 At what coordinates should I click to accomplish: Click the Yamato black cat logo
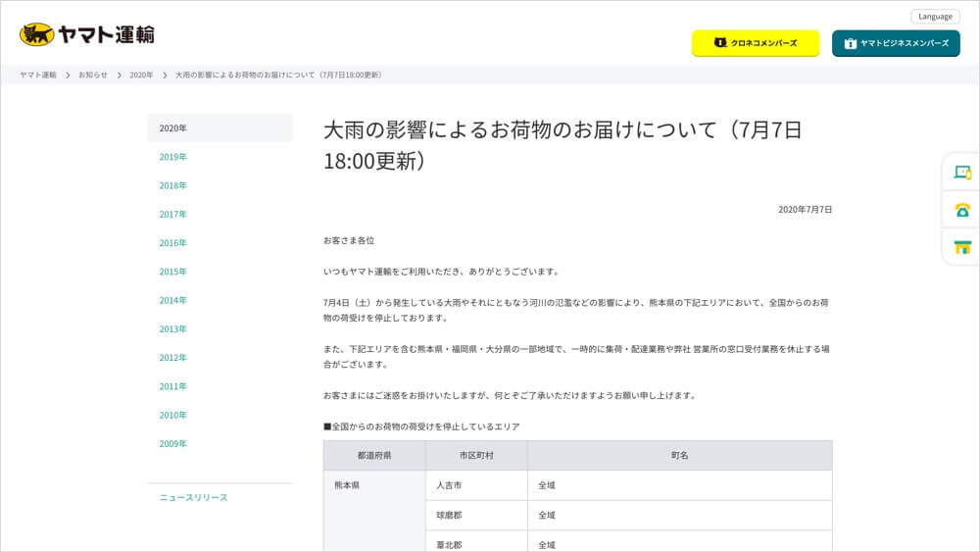coord(37,35)
